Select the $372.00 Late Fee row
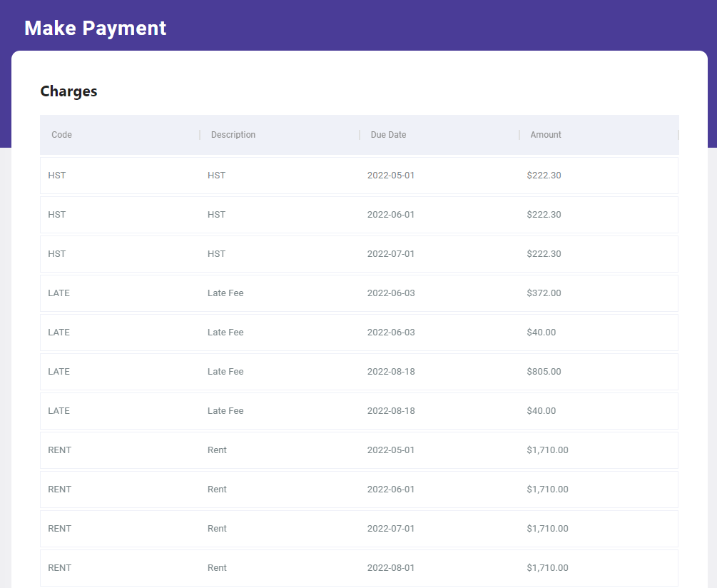The width and height of the screenshot is (717, 588). (359, 293)
